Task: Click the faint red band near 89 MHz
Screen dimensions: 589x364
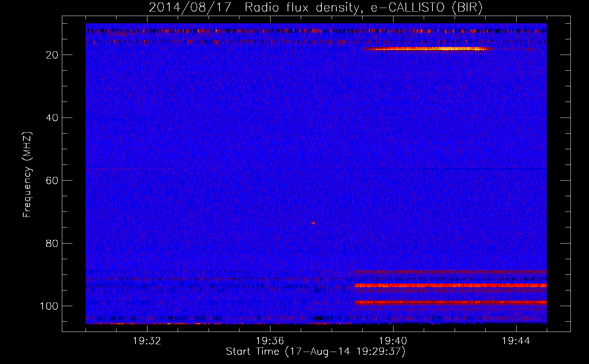Action: click(x=450, y=272)
